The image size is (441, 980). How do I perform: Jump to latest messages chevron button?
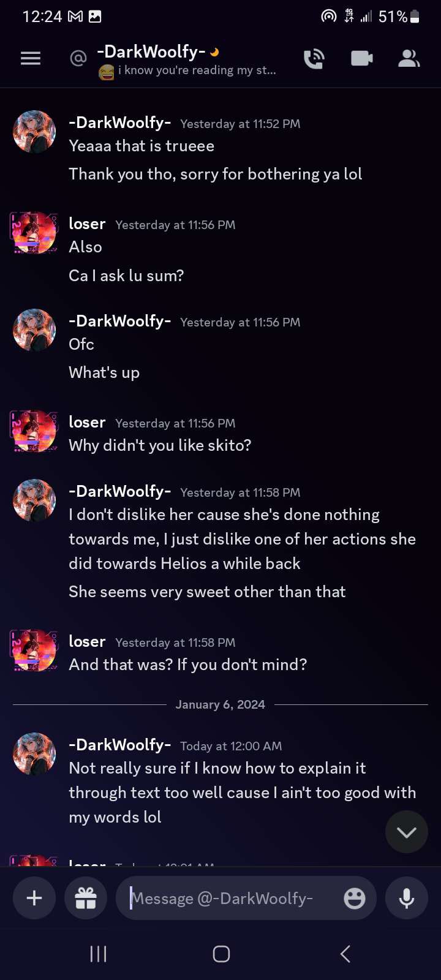[407, 832]
